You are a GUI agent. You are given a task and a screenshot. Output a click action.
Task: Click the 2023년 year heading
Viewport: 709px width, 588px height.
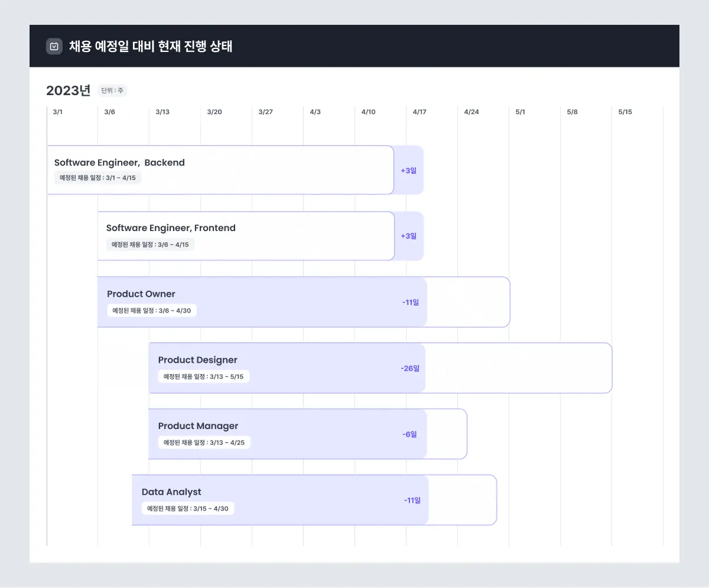(x=69, y=90)
